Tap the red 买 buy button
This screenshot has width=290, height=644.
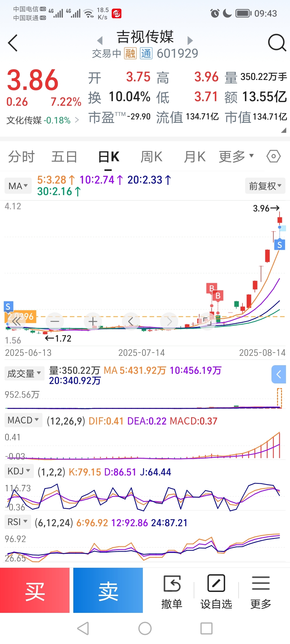tap(35, 590)
